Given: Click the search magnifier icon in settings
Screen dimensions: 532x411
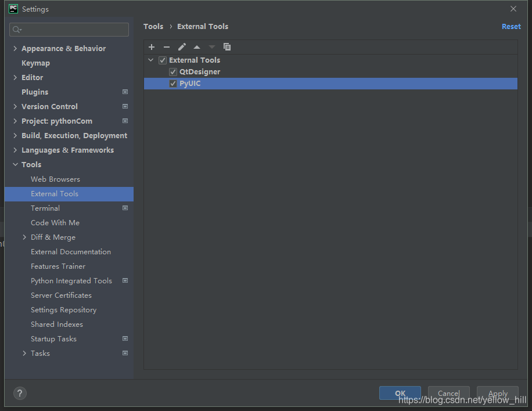Looking at the screenshot, I should point(17,30).
